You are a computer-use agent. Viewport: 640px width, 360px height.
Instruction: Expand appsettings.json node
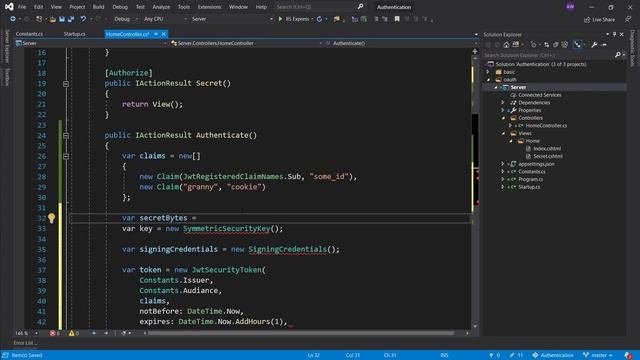[503, 164]
